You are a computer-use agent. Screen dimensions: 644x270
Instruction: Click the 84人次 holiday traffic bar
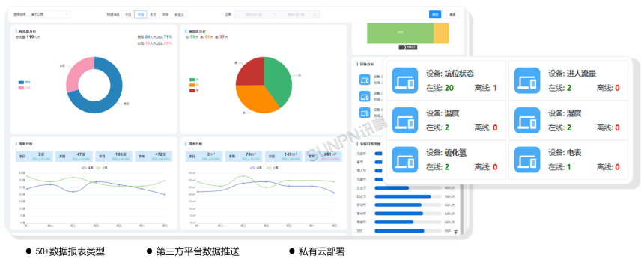399,214
